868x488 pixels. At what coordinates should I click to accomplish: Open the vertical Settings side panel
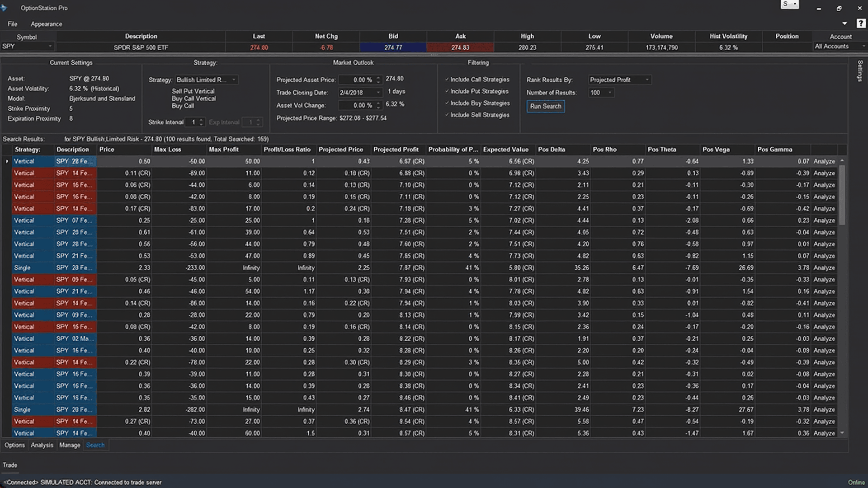tap(860, 71)
